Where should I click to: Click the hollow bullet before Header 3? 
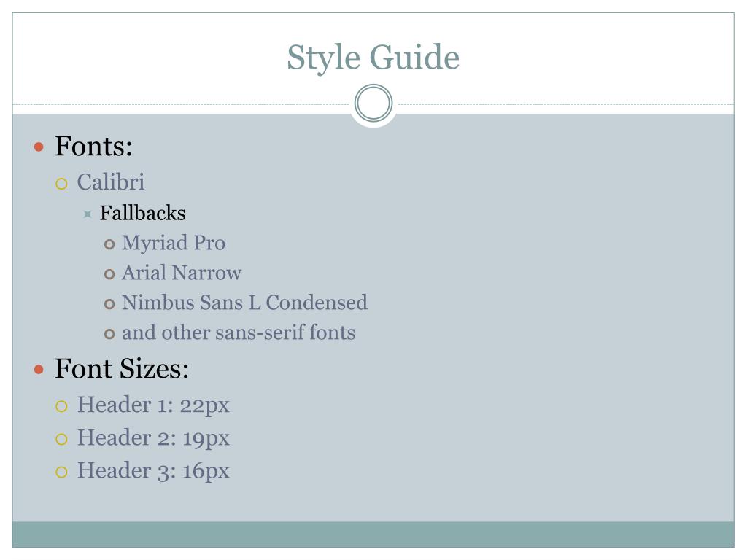pyautogui.click(x=62, y=472)
